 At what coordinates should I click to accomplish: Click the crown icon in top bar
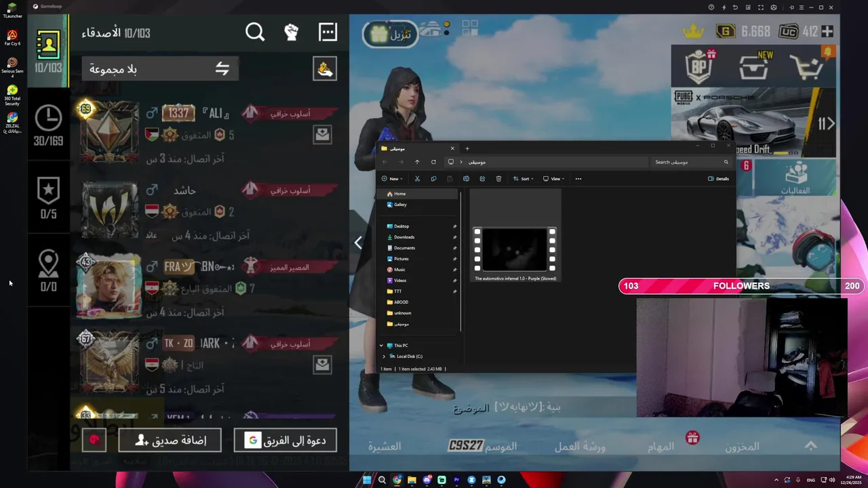tap(693, 31)
